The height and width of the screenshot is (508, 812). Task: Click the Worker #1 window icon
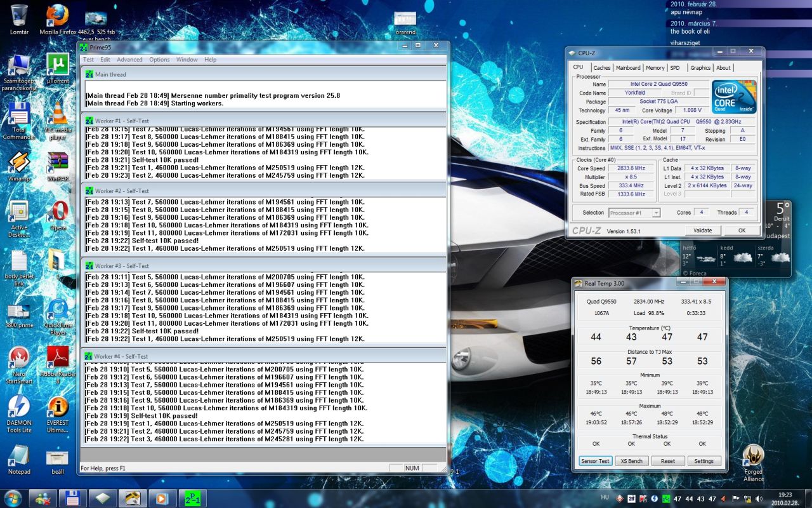click(x=88, y=120)
